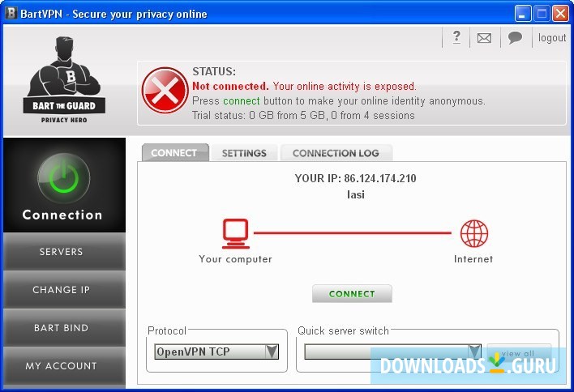
Task: Click the Trial status text line
Action: (x=303, y=115)
